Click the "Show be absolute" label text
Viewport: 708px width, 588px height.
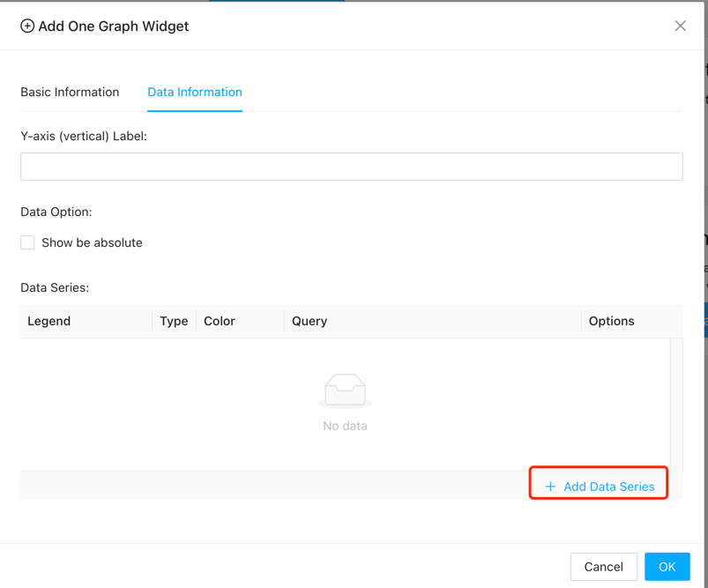92,242
